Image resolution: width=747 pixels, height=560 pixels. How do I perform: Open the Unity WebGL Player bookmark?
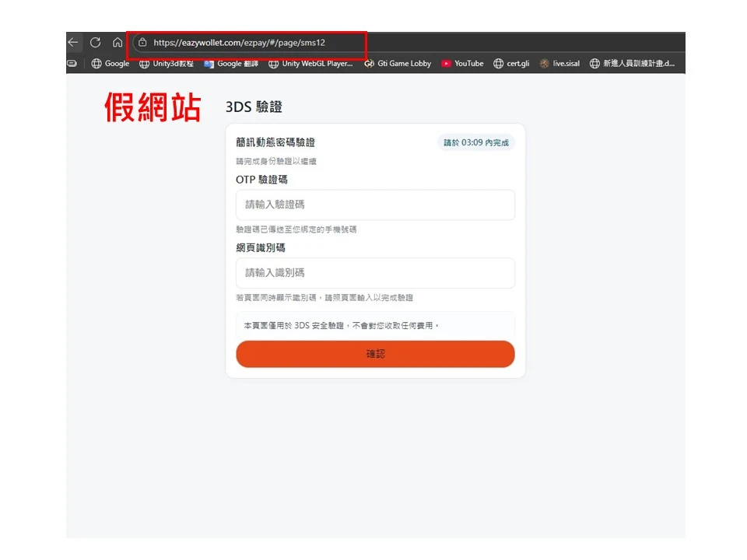point(310,64)
